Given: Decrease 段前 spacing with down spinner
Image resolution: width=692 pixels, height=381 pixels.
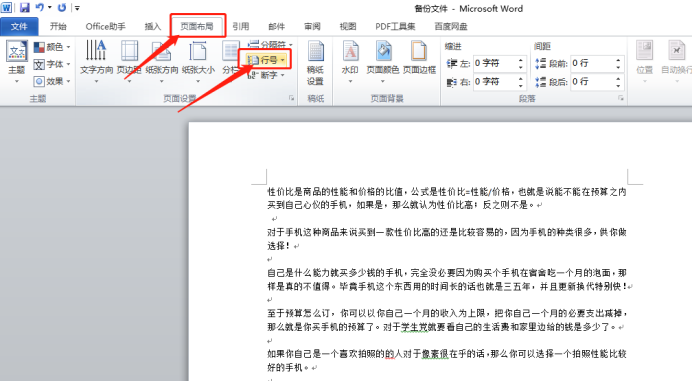Looking at the screenshot, I should point(618,67).
